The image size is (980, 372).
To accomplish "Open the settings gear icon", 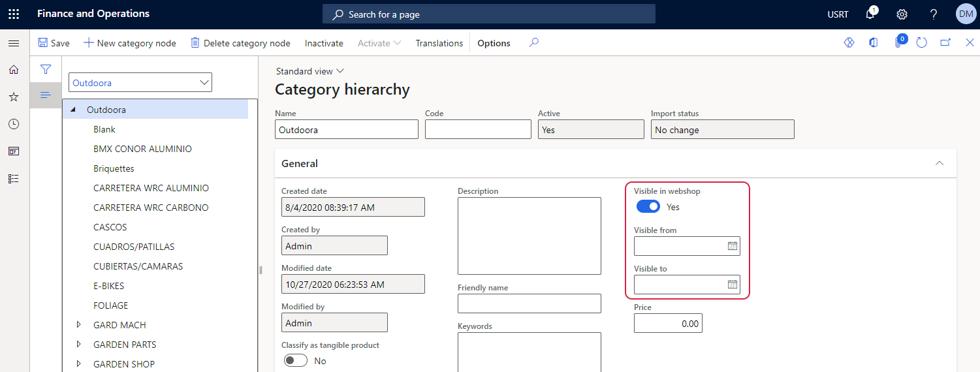I will point(902,14).
